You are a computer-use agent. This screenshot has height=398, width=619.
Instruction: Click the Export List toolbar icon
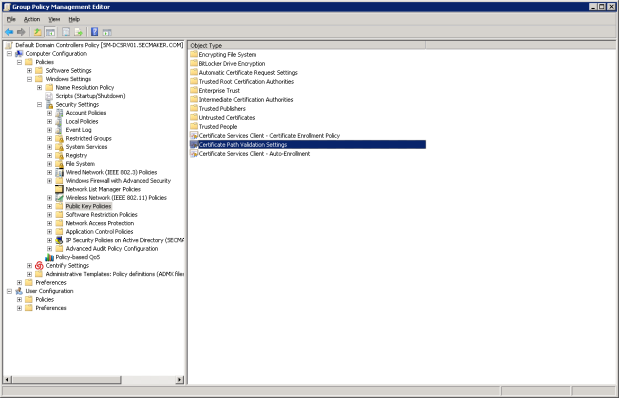[79, 32]
